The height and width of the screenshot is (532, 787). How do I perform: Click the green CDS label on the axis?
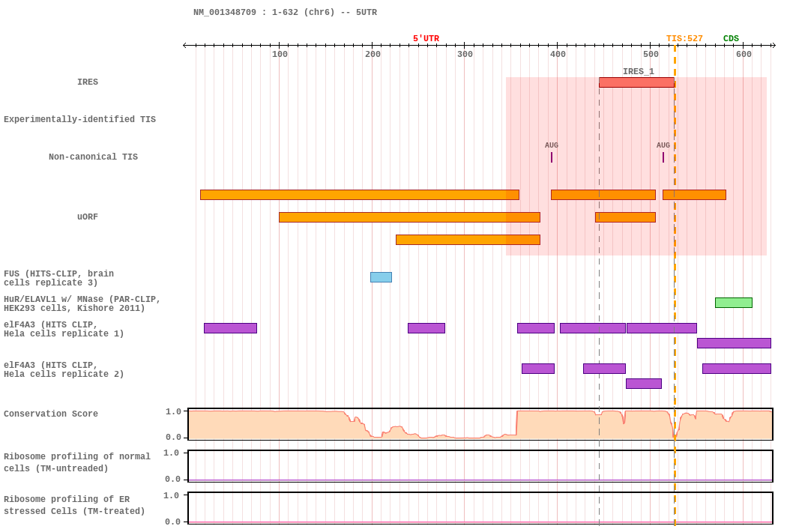(x=731, y=39)
